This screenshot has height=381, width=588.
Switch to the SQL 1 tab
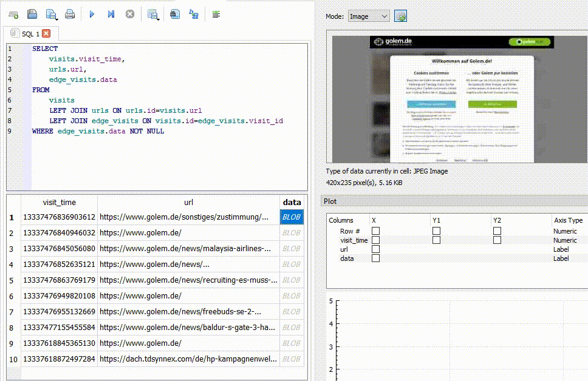tap(30, 34)
